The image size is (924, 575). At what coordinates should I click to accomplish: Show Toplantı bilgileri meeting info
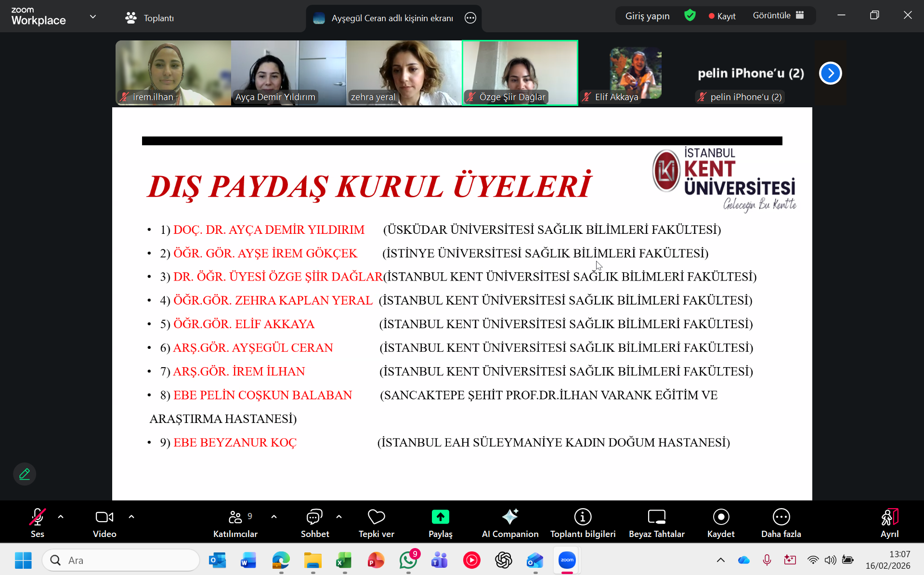[583, 523]
